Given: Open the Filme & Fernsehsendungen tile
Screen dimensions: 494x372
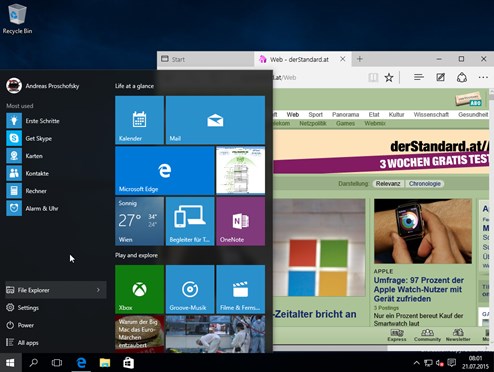Looking at the screenshot, I should pos(241,289).
